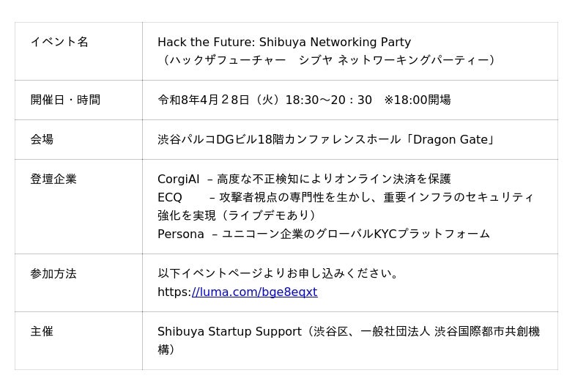Open the luma.com/bge8eqxt event link

[x=254, y=292]
